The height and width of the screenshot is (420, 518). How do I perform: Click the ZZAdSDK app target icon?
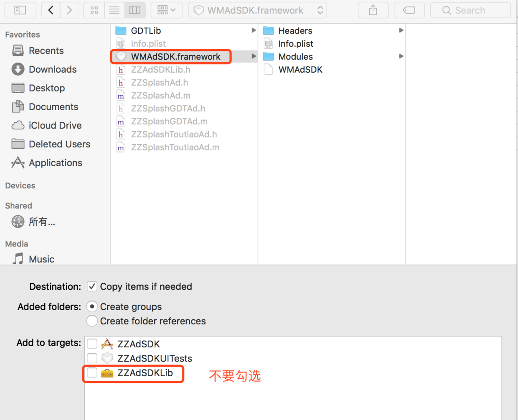pos(107,344)
